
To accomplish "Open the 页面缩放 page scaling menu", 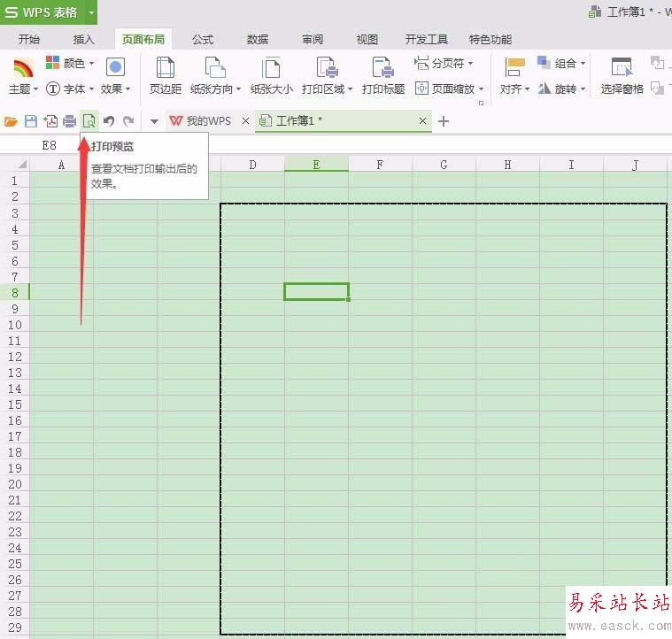I will 450,89.
